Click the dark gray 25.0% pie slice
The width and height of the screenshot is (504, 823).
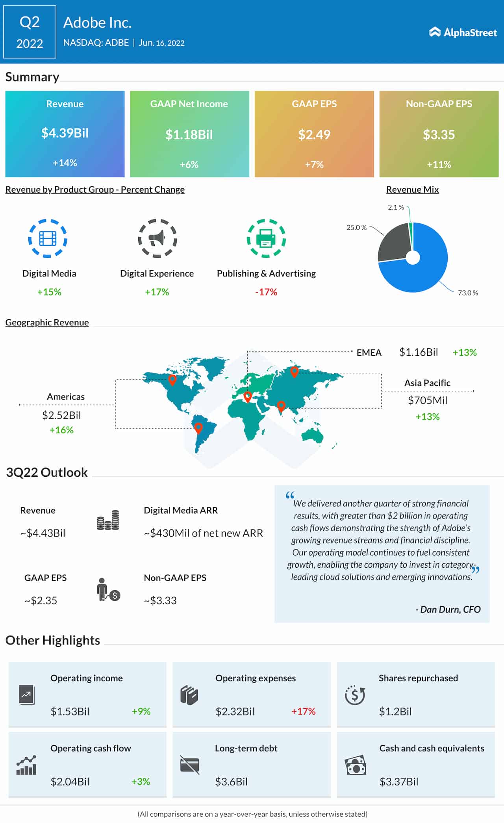pos(393,244)
